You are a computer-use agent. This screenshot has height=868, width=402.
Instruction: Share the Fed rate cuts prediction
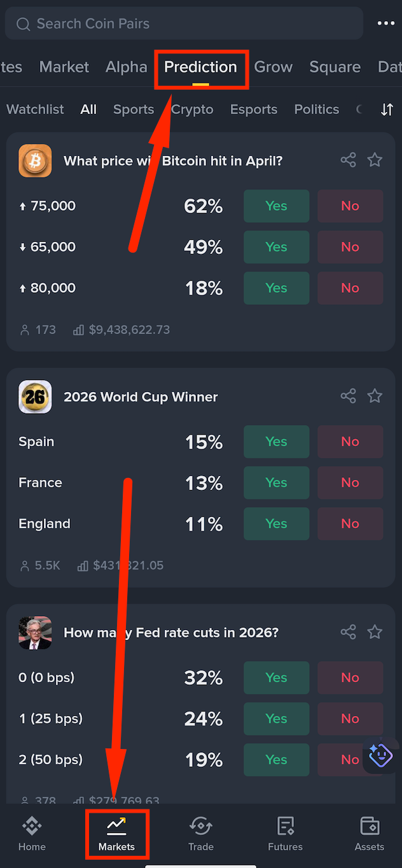pyautogui.click(x=348, y=632)
